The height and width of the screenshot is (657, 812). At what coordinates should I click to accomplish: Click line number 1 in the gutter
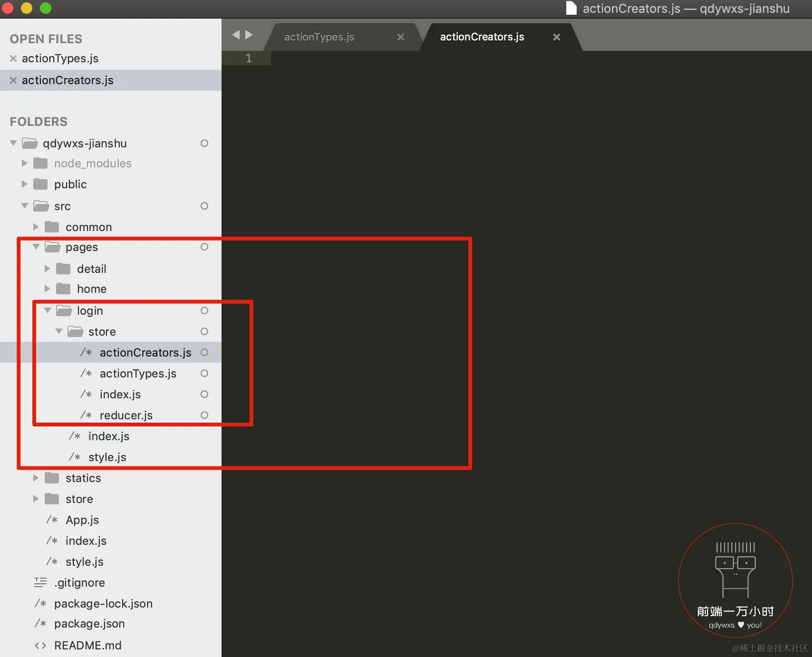[x=249, y=58]
